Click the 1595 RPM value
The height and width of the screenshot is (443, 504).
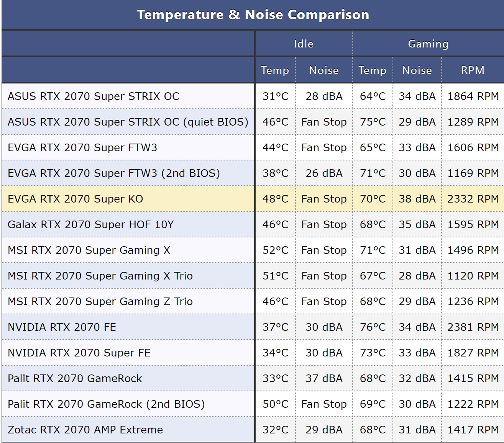click(473, 224)
